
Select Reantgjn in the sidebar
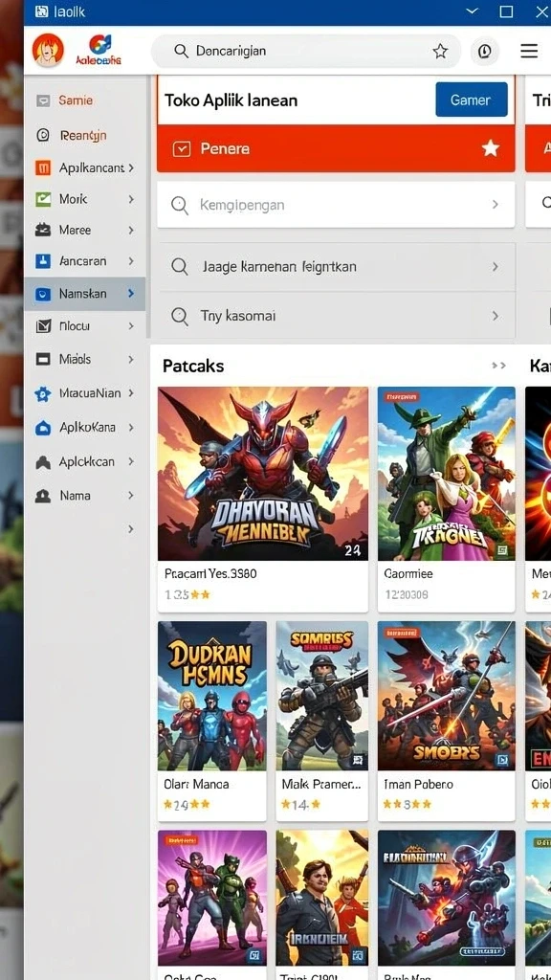coord(83,136)
